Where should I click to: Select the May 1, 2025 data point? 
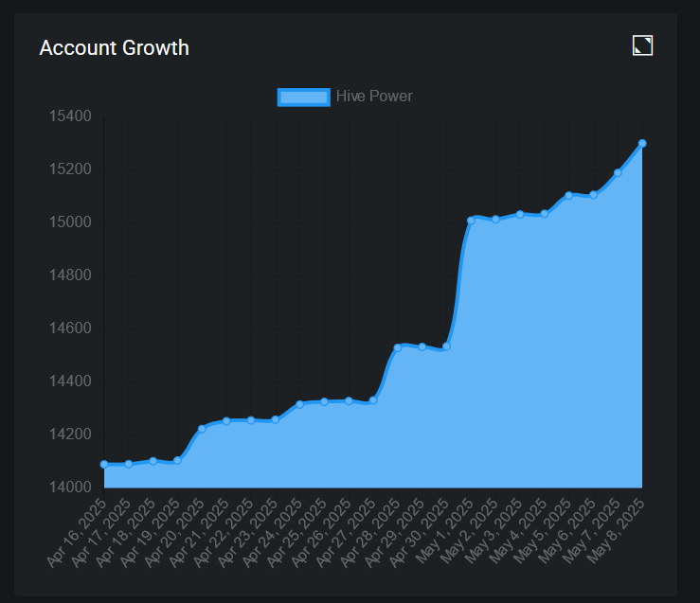click(x=471, y=220)
